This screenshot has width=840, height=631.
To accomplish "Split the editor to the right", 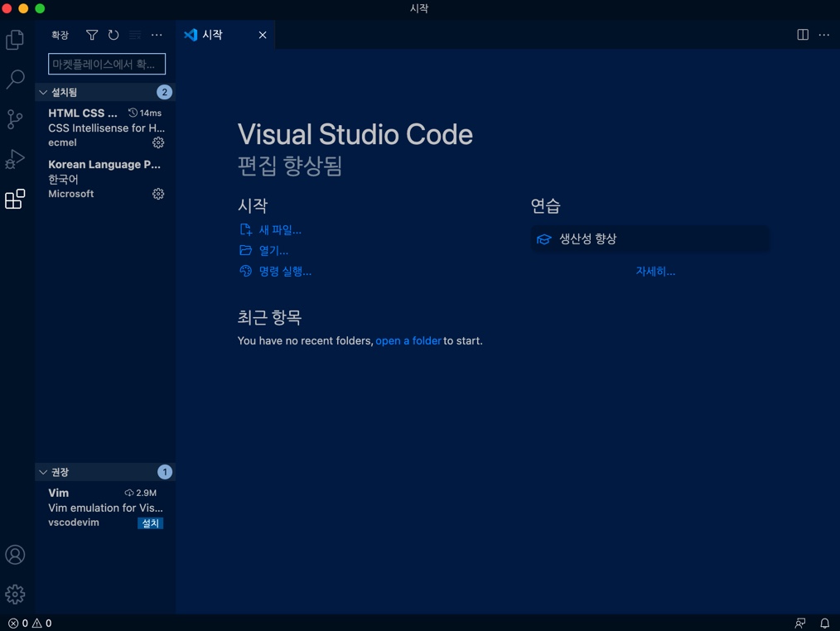I will [x=803, y=35].
